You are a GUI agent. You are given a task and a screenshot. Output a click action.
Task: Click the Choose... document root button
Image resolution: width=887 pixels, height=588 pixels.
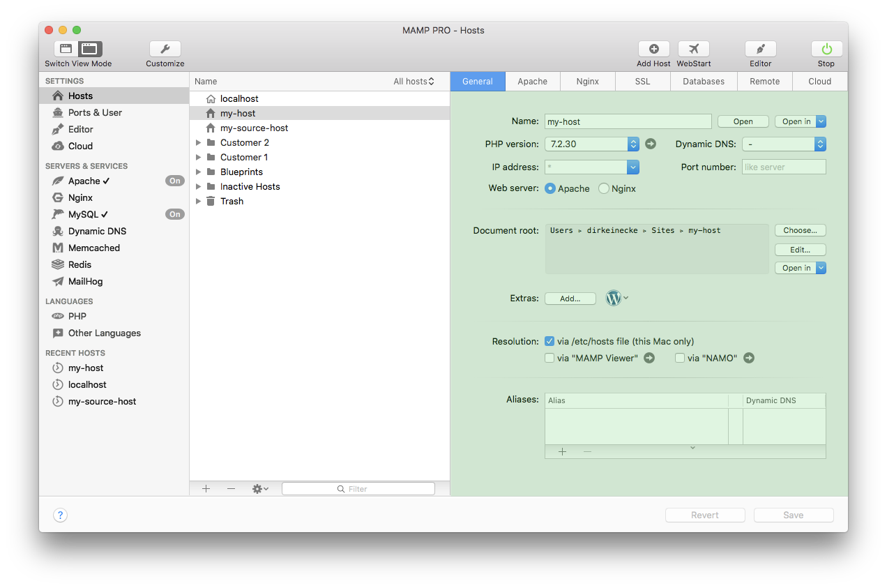[801, 230]
